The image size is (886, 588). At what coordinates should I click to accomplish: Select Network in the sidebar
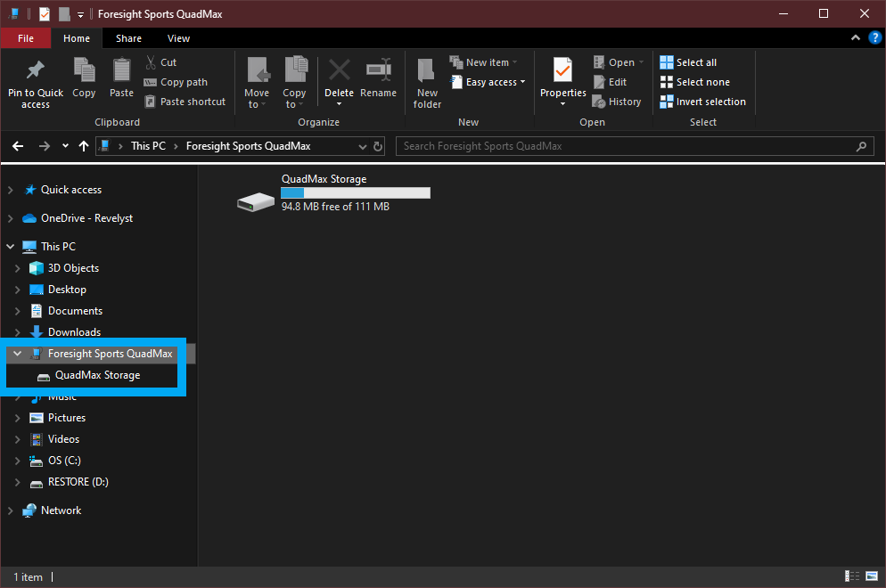(61, 510)
